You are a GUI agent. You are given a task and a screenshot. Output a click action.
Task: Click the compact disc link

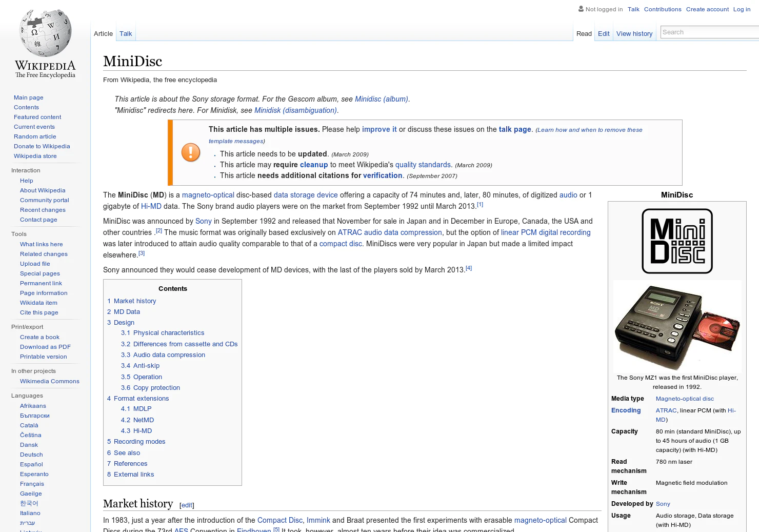[341, 244]
